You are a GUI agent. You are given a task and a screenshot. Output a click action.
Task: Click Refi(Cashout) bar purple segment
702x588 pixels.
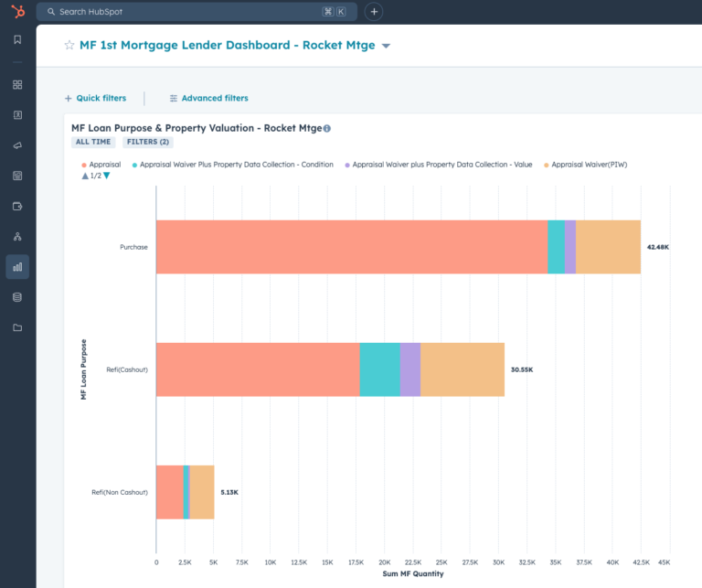(410, 369)
